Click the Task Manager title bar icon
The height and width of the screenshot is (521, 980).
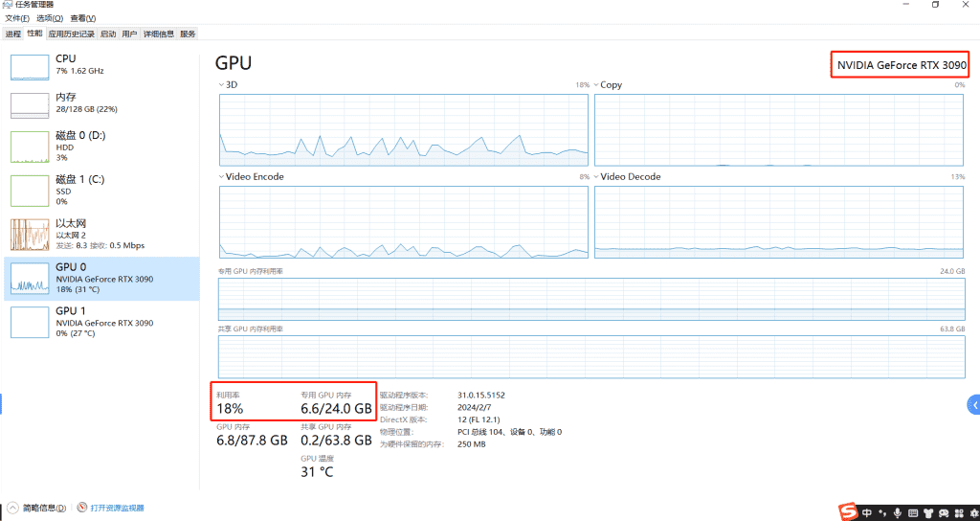click(x=9, y=5)
